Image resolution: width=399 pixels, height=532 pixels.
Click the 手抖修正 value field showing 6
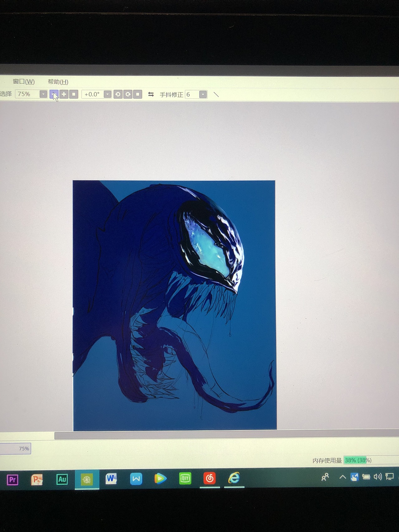coord(192,94)
